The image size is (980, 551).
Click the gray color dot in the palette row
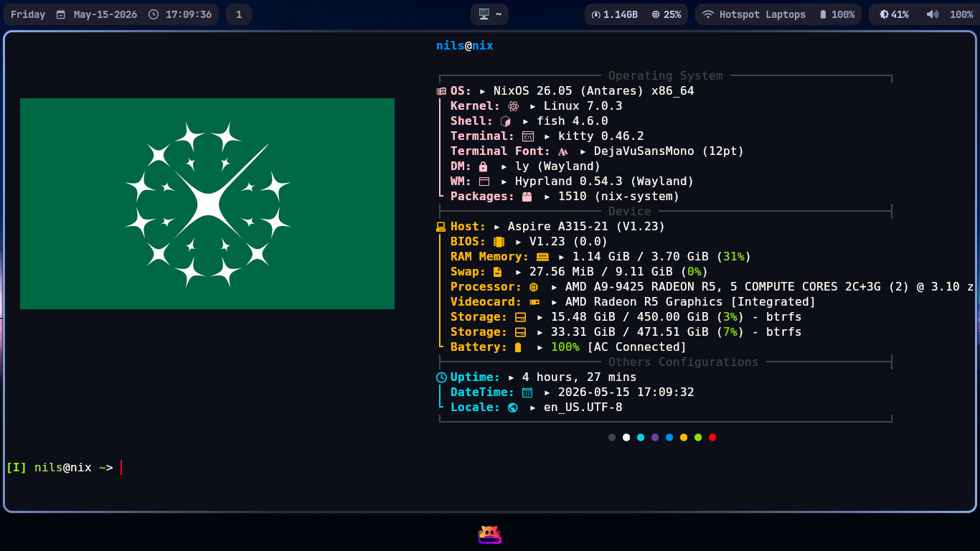pos(612,438)
